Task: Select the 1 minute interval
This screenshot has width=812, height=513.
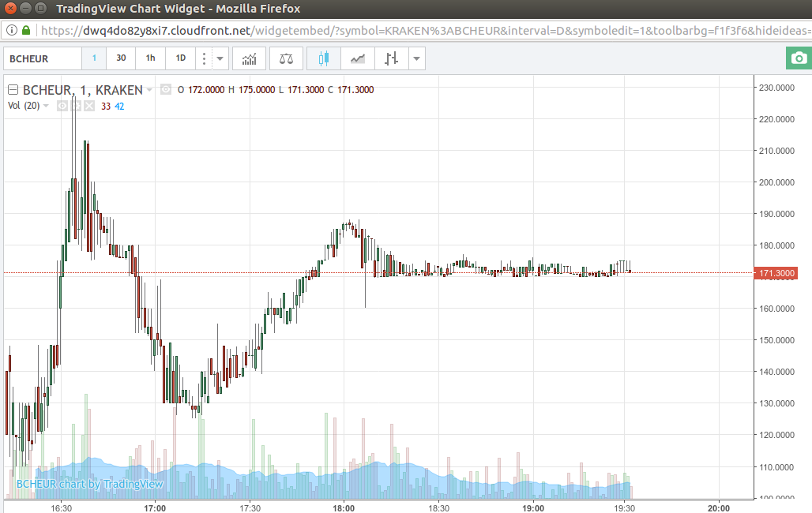Action: (x=94, y=58)
